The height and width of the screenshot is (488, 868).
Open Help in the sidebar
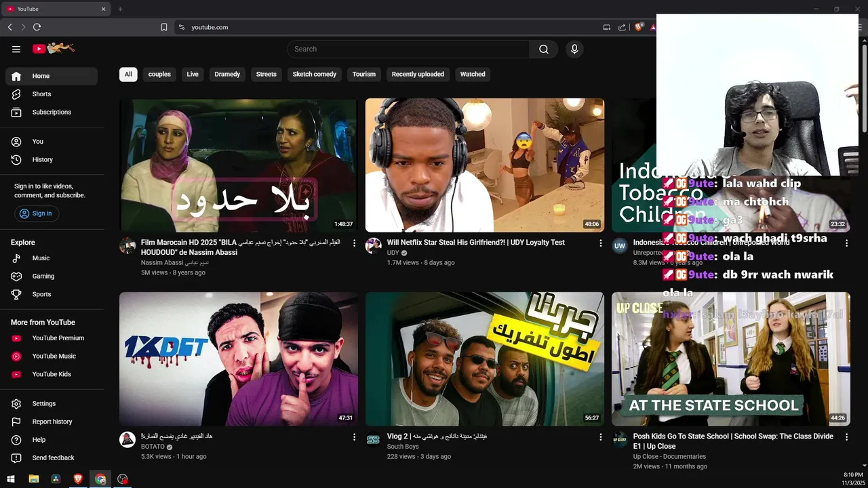52,439
